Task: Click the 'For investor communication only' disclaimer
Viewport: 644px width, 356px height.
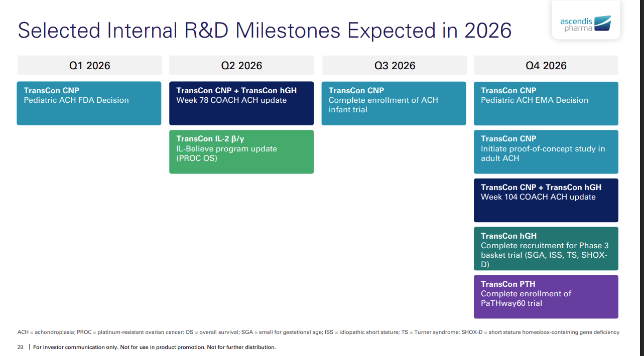Action: coord(155,347)
